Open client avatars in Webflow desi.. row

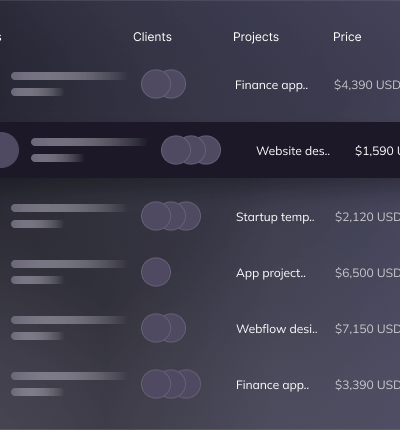tap(163, 328)
